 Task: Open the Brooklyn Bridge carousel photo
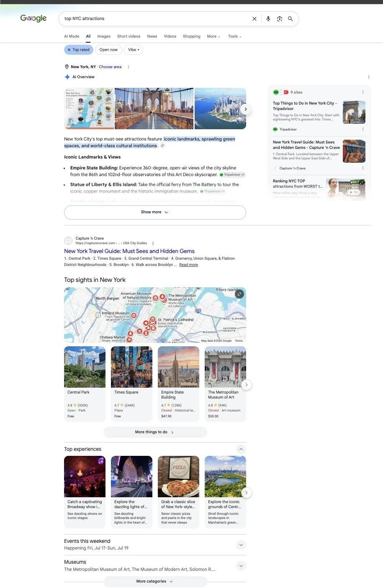coord(154,108)
